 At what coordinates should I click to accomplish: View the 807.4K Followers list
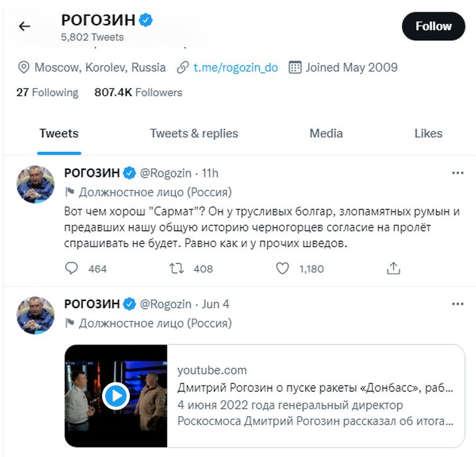click(x=138, y=92)
